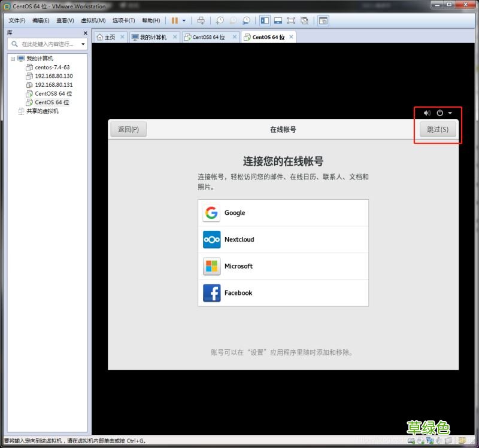Open the chevron menu in the guest top-right corner
The width and height of the screenshot is (479, 448).
tap(449, 113)
